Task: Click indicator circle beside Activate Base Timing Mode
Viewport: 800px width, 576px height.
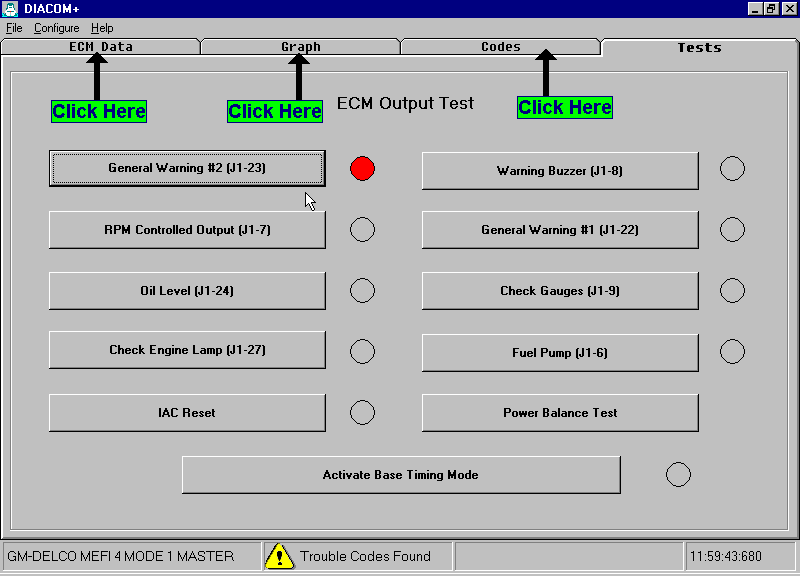Action: [678, 474]
